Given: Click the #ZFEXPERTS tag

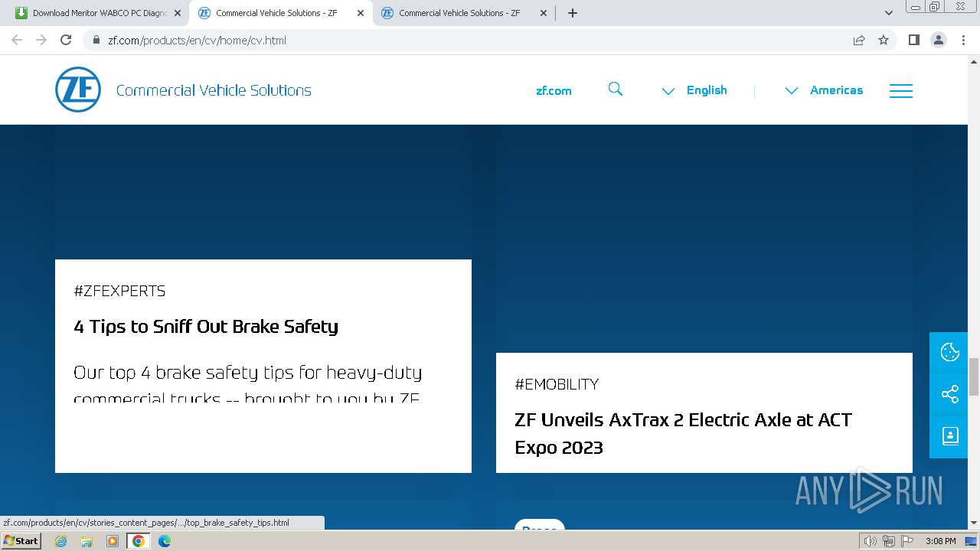Looking at the screenshot, I should click(119, 291).
